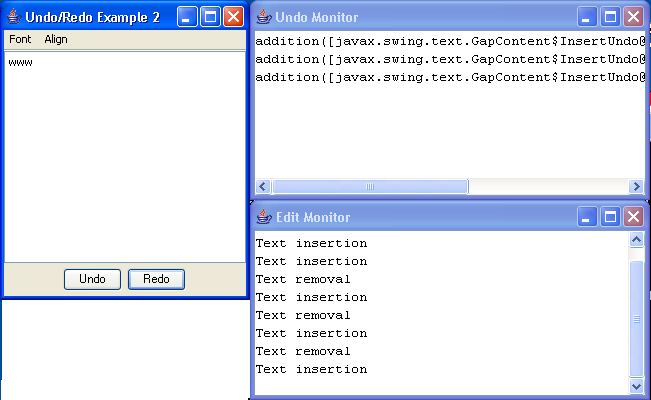The image size is (651, 400).
Task: Click the down scroll arrow in Edit Monitor
Action: (x=636, y=386)
